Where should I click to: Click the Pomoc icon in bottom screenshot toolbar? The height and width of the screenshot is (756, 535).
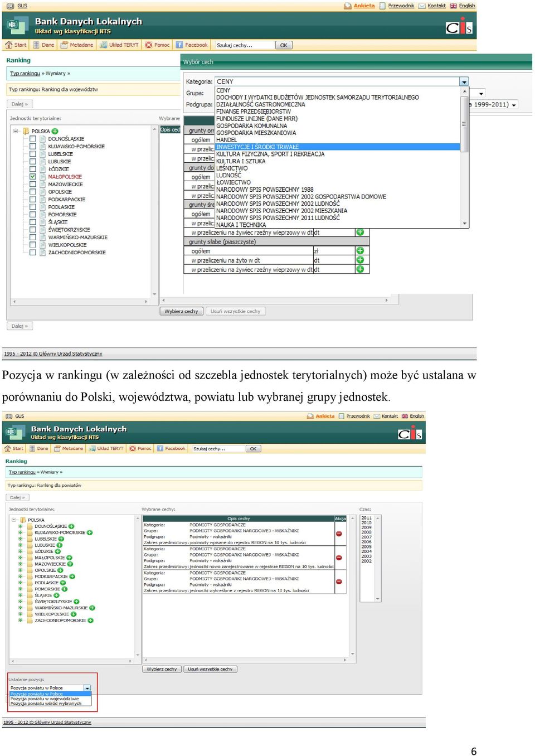pyautogui.click(x=133, y=448)
